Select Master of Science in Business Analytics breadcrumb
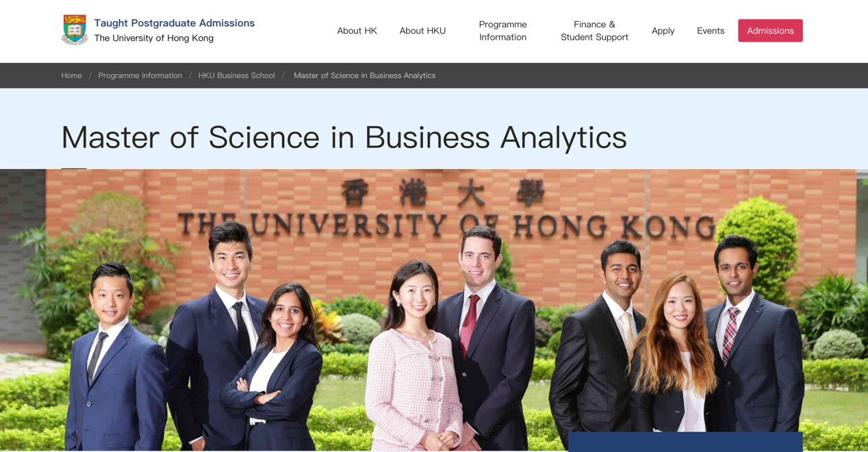This screenshot has width=868, height=452. [x=364, y=75]
